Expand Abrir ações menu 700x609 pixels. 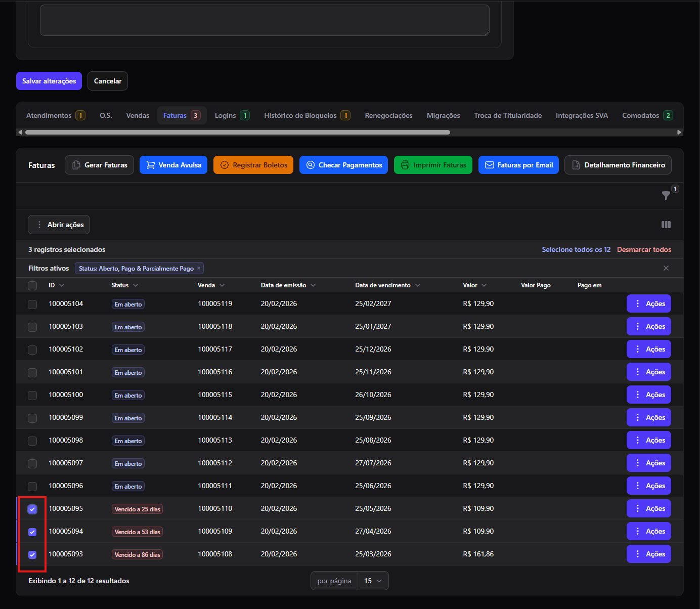(x=59, y=225)
